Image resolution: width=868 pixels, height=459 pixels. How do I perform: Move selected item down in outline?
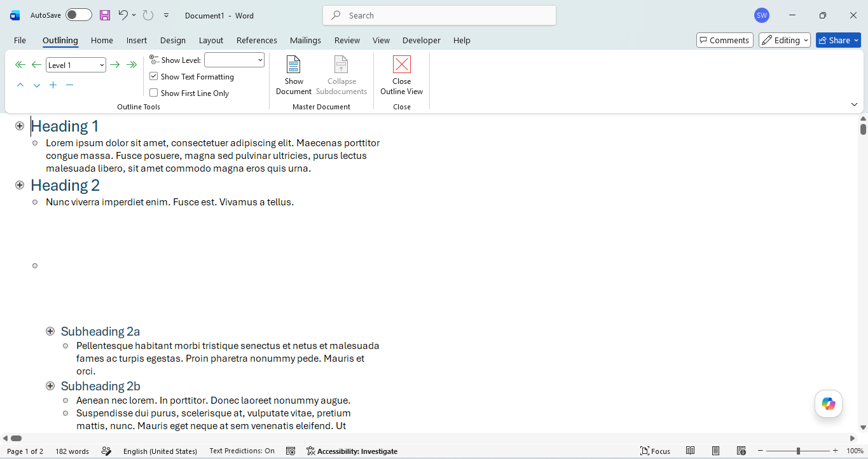tap(37, 85)
